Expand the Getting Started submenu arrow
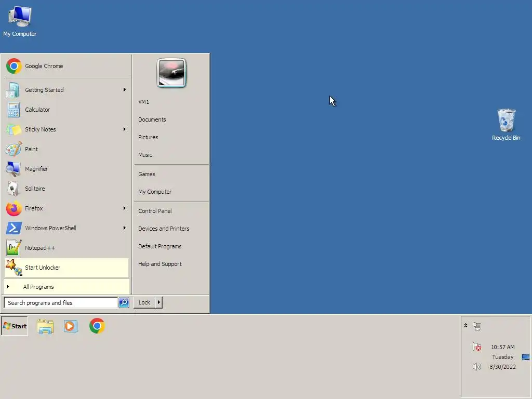 pyautogui.click(x=125, y=90)
